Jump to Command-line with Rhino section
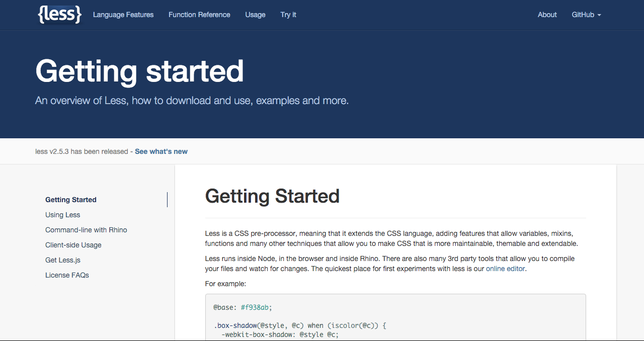Image resolution: width=644 pixels, height=341 pixels. click(x=86, y=230)
